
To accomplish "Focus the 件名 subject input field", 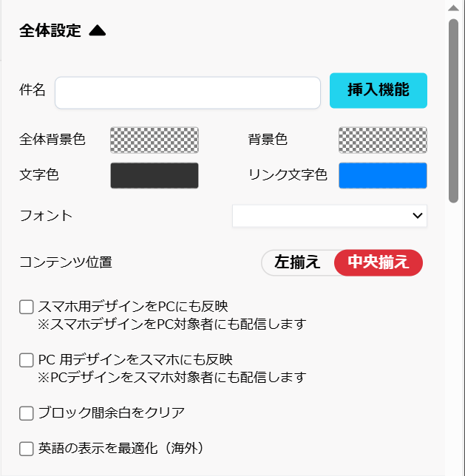I will (x=188, y=92).
